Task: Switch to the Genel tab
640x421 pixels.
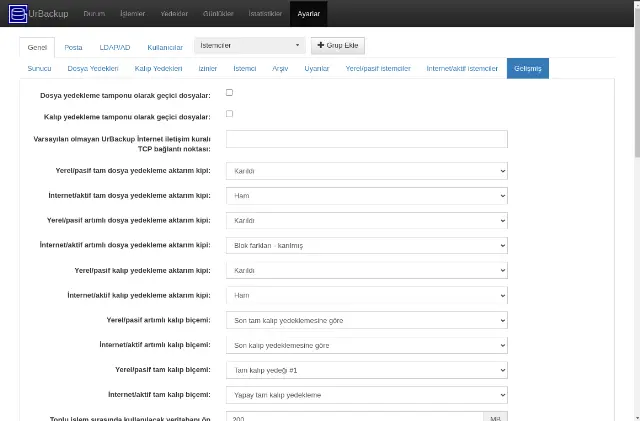Action: (x=37, y=47)
